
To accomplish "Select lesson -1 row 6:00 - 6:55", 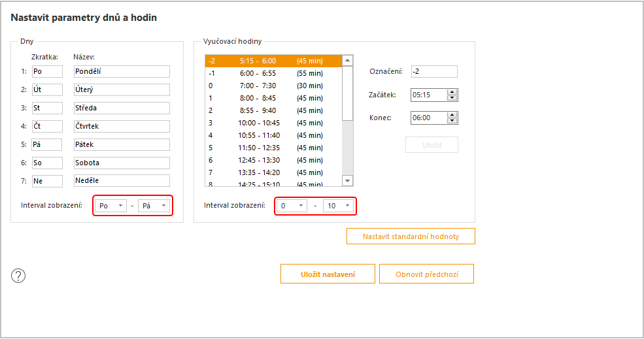I will 273,73.
